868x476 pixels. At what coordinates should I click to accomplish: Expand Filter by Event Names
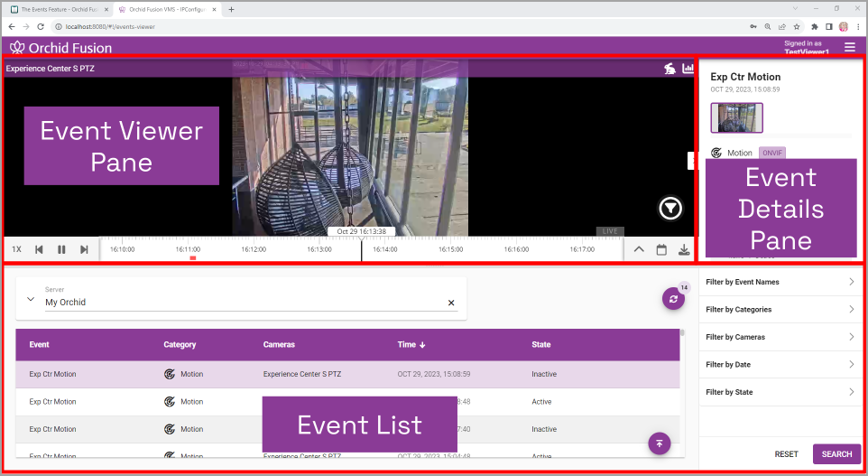click(780, 282)
